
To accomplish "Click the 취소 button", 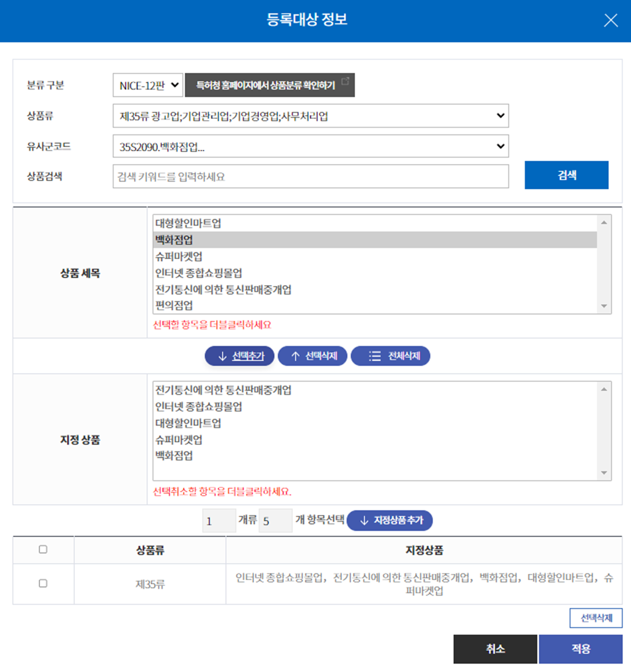I will [495, 649].
